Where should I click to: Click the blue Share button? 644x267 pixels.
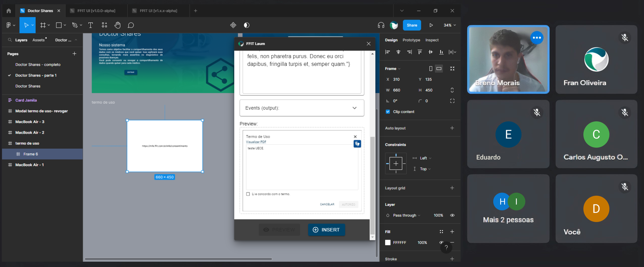point(412,25)
